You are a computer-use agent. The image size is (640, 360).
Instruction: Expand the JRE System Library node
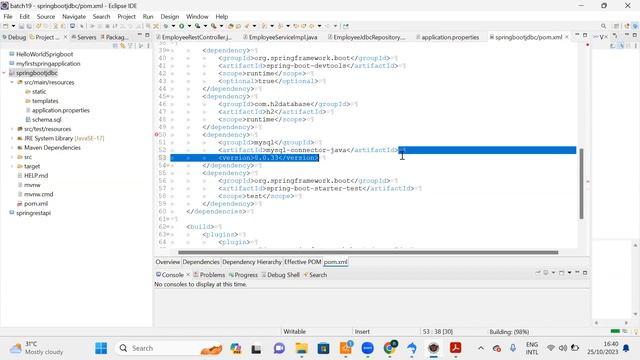(x=12, y=138)
